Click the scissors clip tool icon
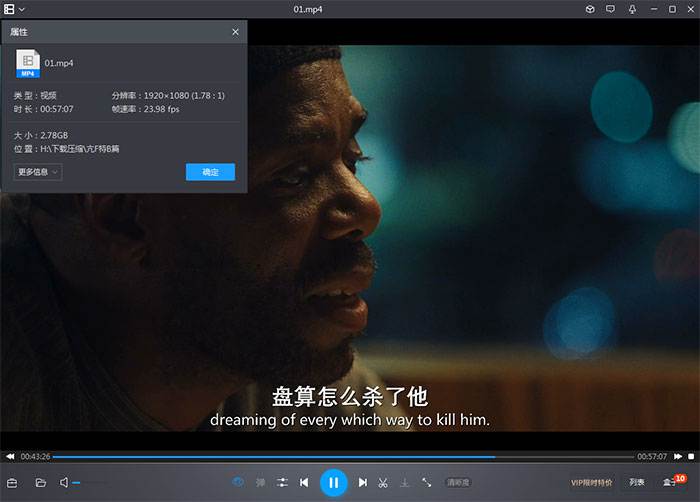This screenshot has width=700, height=502. (383, 482)
